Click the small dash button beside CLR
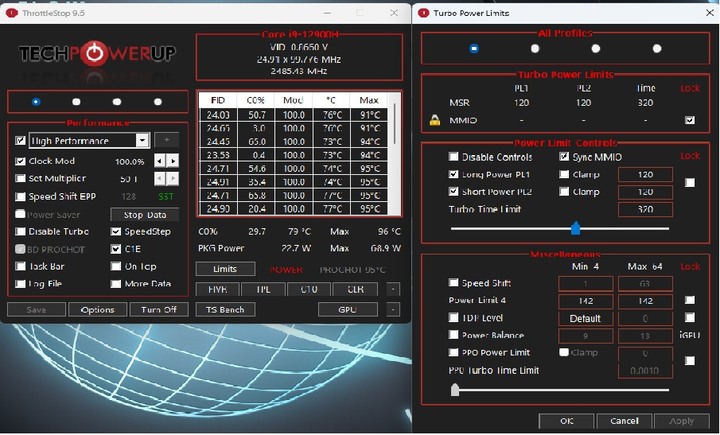 click(393, 289)
